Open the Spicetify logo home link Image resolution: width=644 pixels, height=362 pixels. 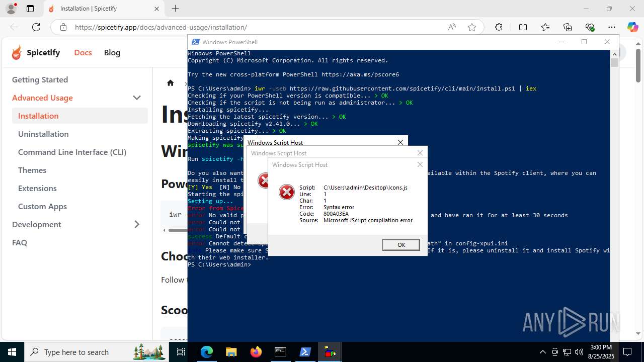36,52
